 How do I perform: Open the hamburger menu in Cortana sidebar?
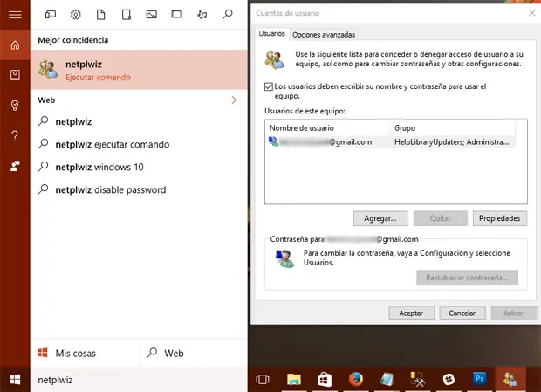pos(15,15)
